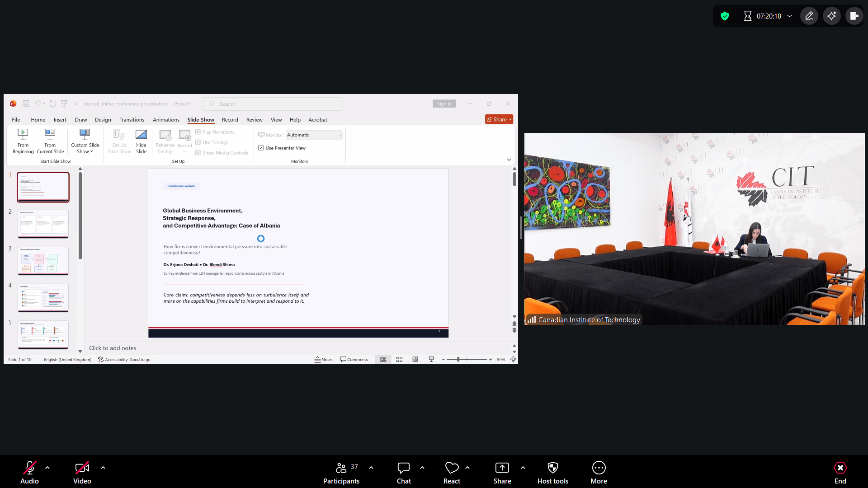868x488 pixels.
Task: Click the zoom level slider handle
Action: 458,360
